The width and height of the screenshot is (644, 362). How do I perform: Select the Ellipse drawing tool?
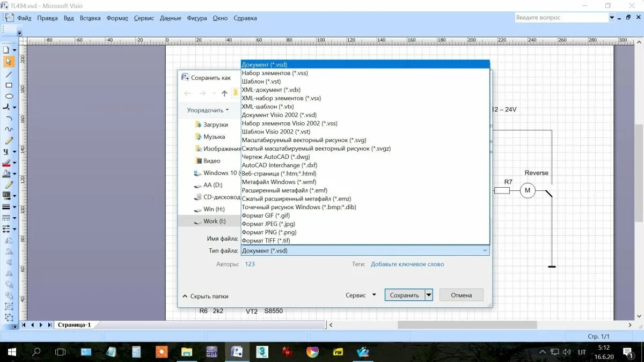(x=9, y=97)
